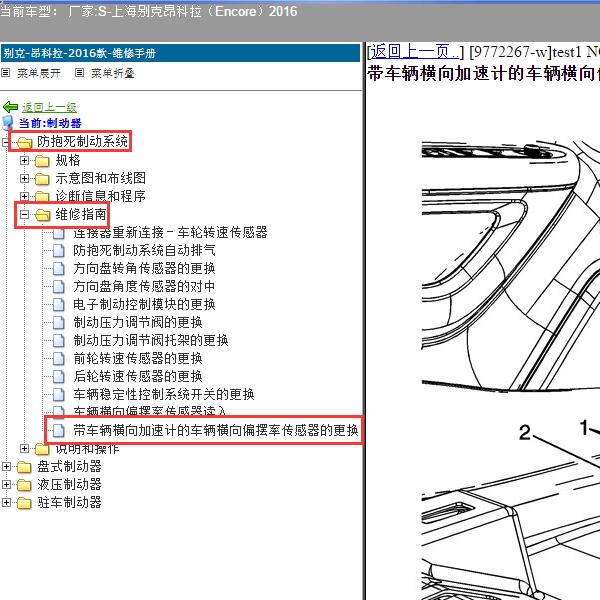600x600 pixels.
Task: Expand the 诊断信息和程序 node
Action: click(x=24, y=196)
